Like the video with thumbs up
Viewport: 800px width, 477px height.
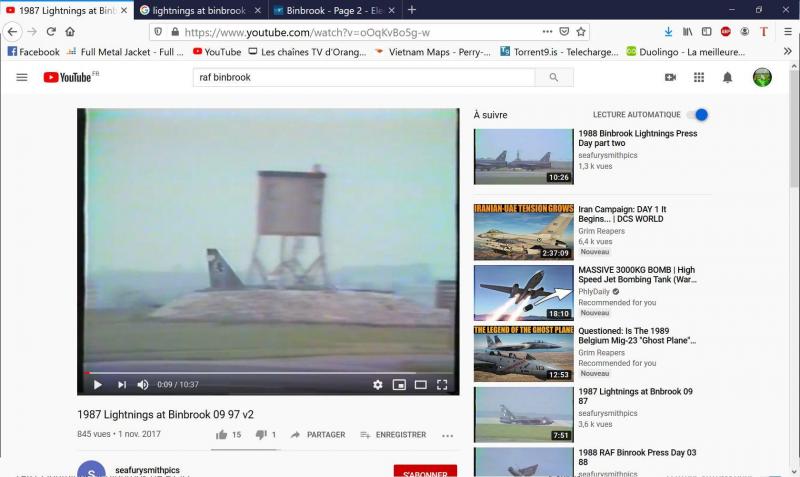(x=222, y=435)
